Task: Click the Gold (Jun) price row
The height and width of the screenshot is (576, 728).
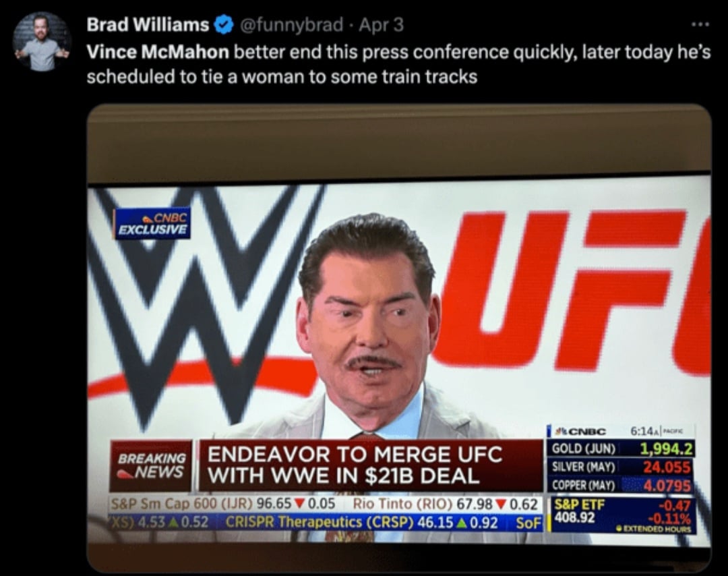Action: [621, 449]
